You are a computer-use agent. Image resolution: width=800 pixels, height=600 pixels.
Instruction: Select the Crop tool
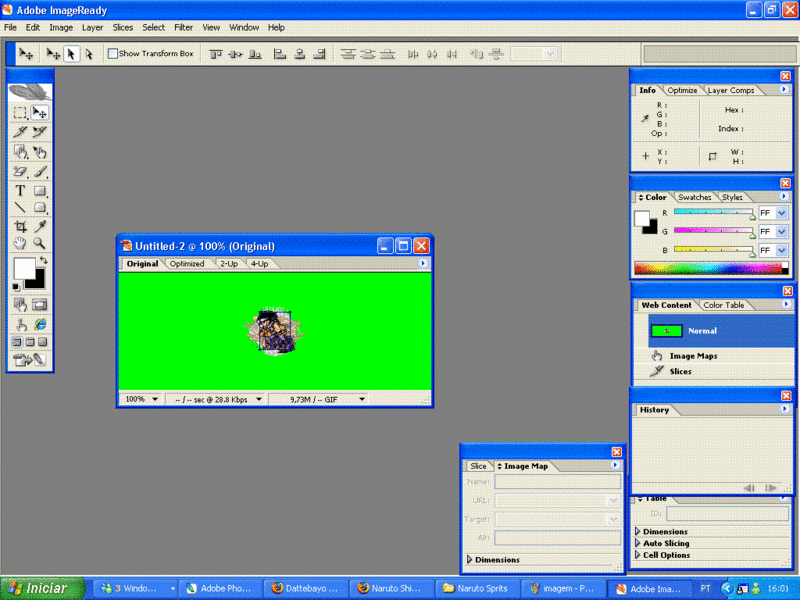tap(20, 226)
